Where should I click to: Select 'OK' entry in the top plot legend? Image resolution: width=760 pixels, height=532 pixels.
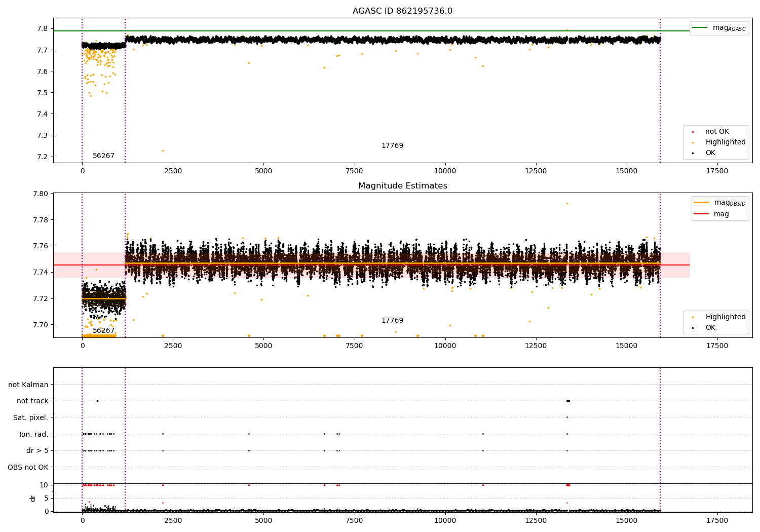[710, 153]
